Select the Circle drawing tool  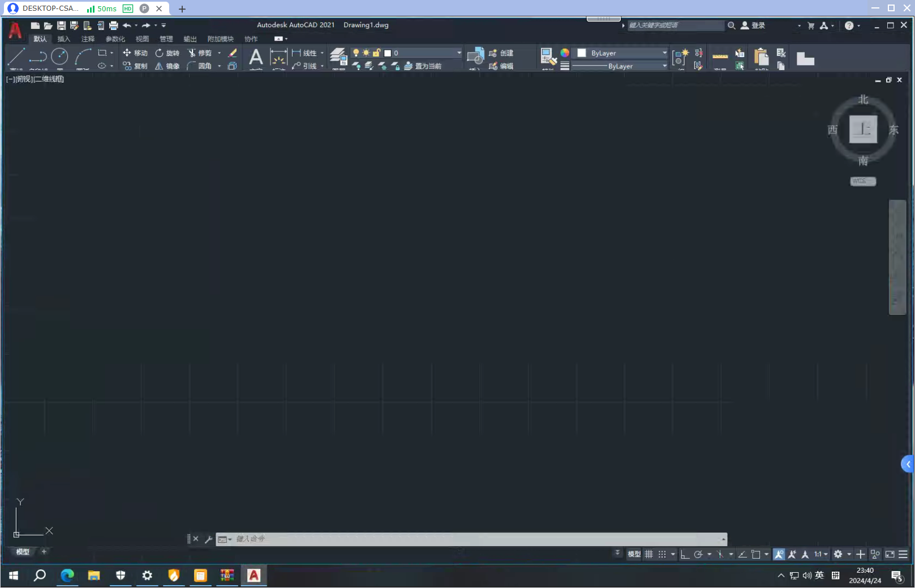tap(59, 57)
